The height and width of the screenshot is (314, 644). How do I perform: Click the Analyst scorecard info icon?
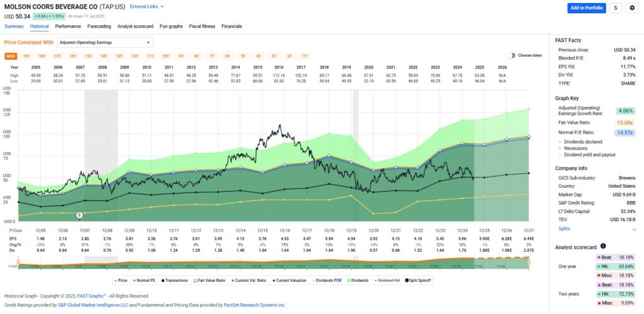click(x=603, y=246)
